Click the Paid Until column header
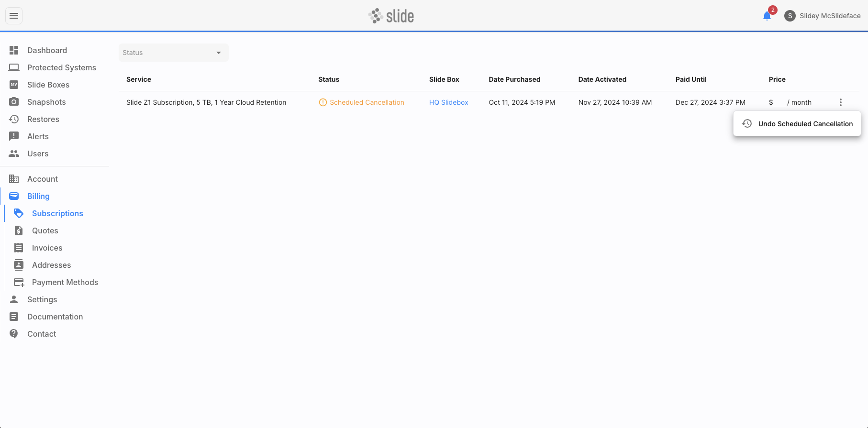The width and height of the screenshot is (868, 428). pyautogui.click(x=691, y=79)
